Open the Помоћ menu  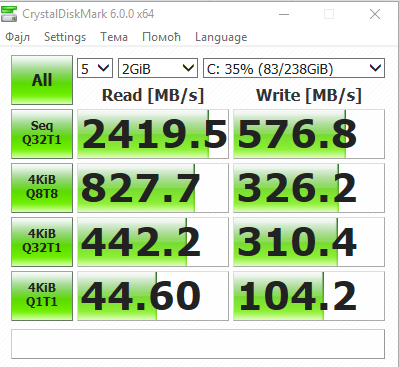point(161,37)
